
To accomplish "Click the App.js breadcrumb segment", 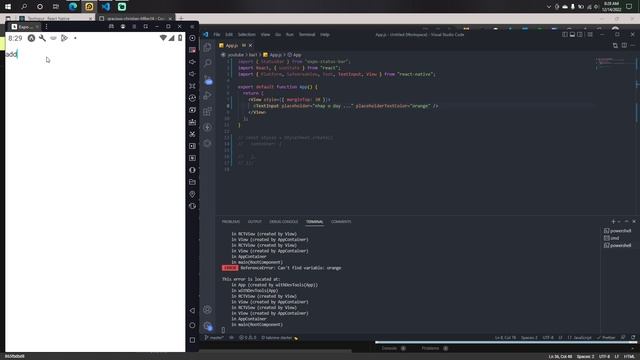I will (273, 55).
